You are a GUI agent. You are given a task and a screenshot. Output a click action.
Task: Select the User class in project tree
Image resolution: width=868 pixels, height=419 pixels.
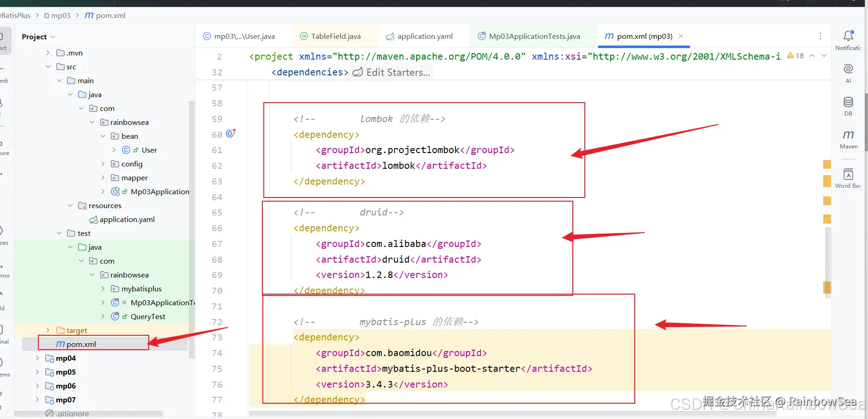[x=149, y=150]
